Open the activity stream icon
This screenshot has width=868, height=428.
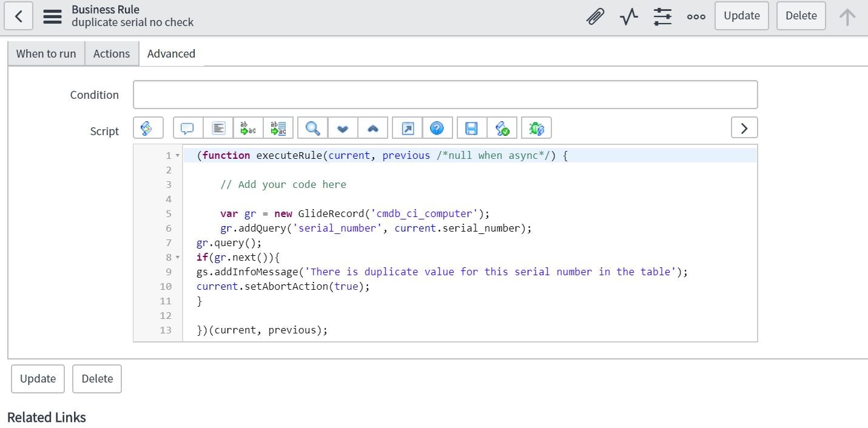pyautogui.click(x=629, y=16)
